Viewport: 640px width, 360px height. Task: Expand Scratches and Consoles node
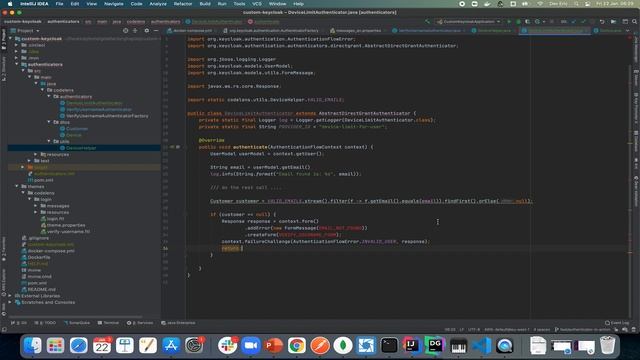[x=10, y=302]
